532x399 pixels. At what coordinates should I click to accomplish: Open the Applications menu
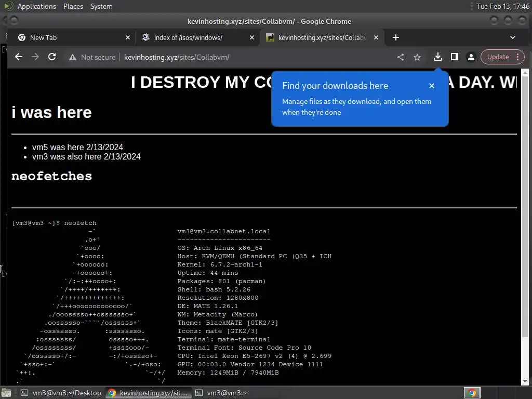pyautogui.click(x=37, y=6)
